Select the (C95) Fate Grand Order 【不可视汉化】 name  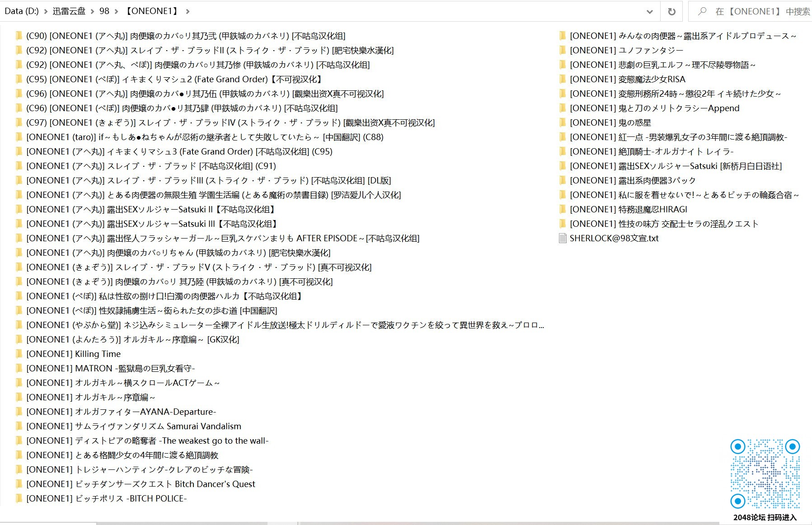click(x=175, y=79)
